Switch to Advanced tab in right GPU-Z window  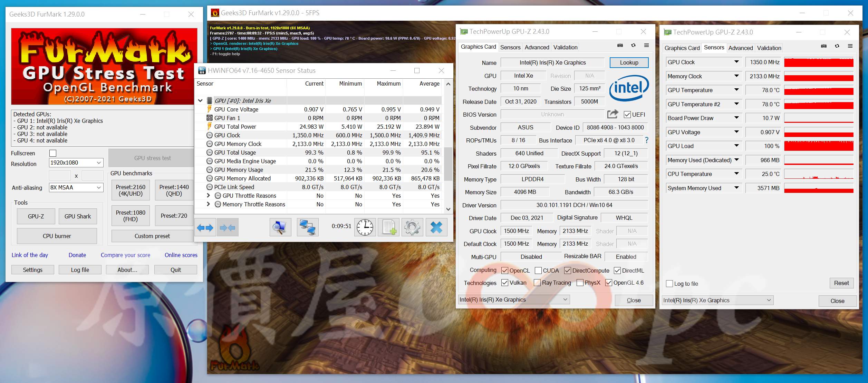[740, 48]
